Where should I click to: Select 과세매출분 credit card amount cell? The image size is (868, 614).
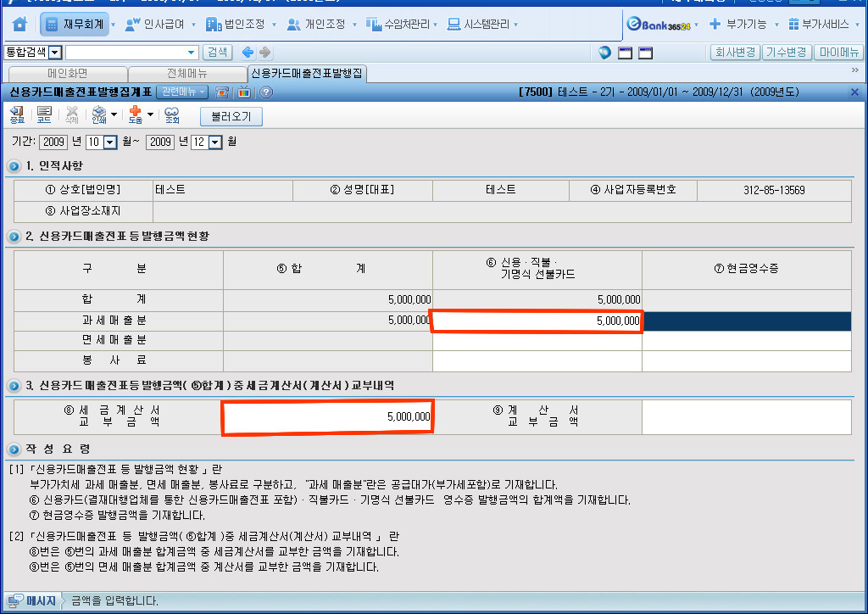point(537,321)
